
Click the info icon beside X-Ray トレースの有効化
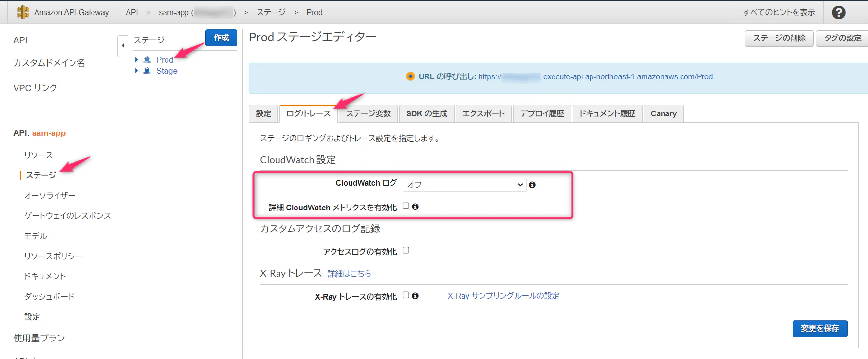(x=415, y=295)
